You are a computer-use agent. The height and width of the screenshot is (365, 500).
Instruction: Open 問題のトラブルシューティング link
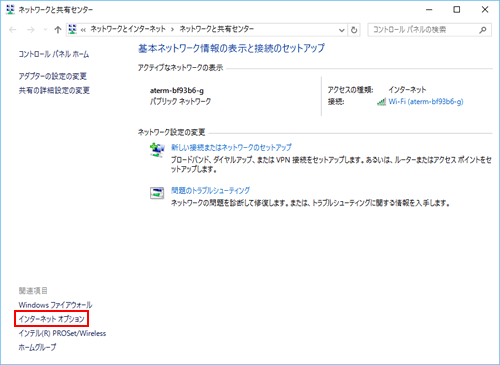[210, 190]
